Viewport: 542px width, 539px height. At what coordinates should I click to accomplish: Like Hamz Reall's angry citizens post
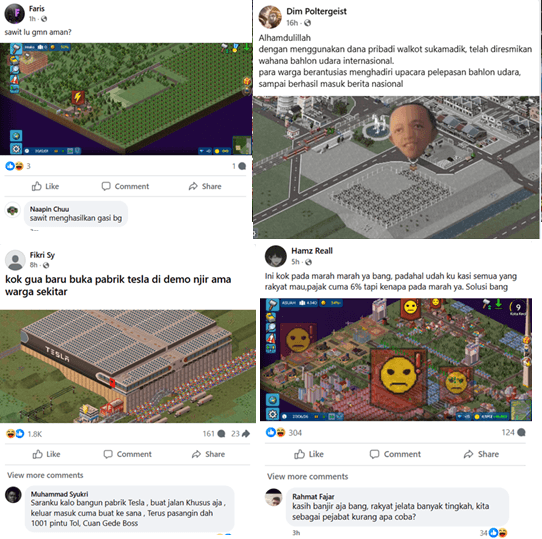(x=309, y=454)
